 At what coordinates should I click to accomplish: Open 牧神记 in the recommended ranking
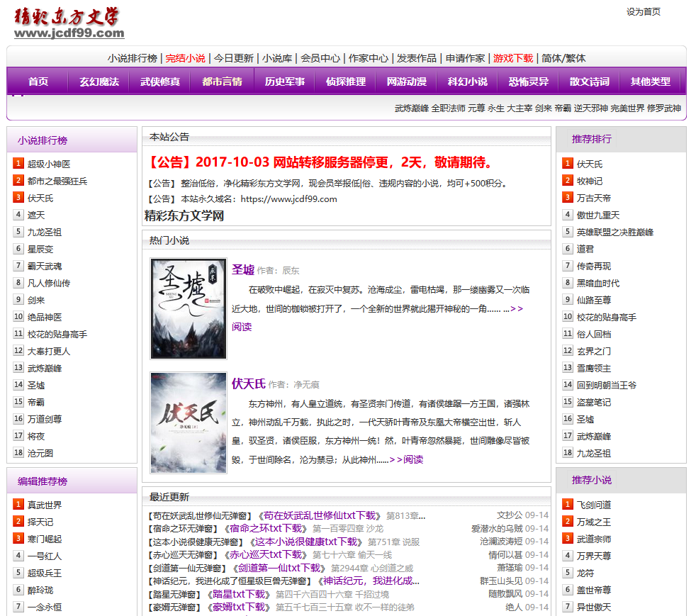point(589,181)
